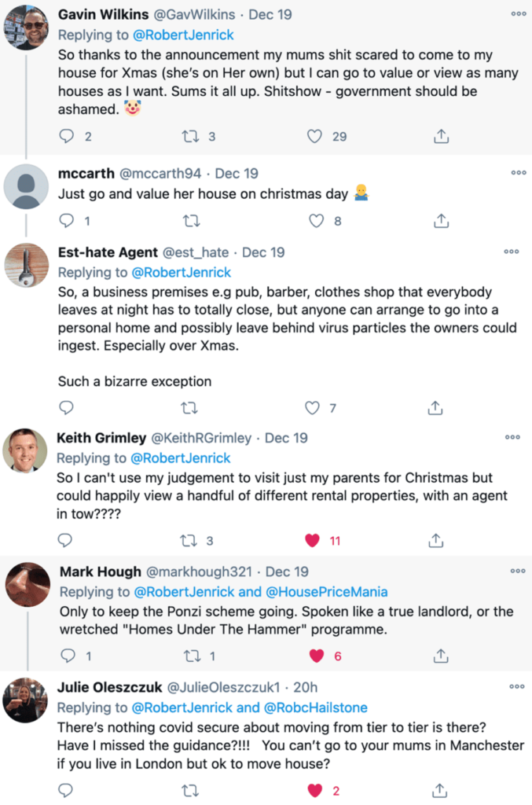Image resolution: width=532 pixels, height=805 pixels.
Task: Reply to mccarth's tweet
Action: [67, 221]
